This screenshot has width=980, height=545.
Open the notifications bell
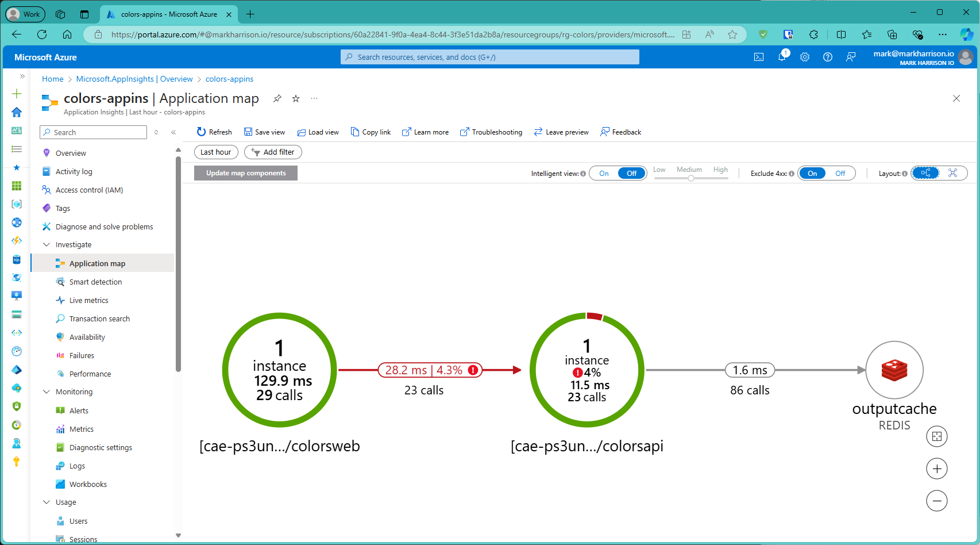click(782, 57)
